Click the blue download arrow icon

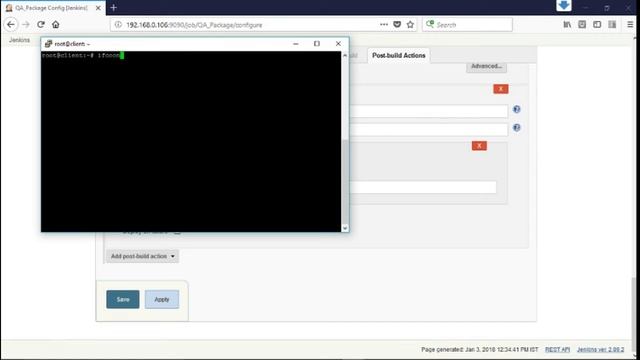coord(564,5)
